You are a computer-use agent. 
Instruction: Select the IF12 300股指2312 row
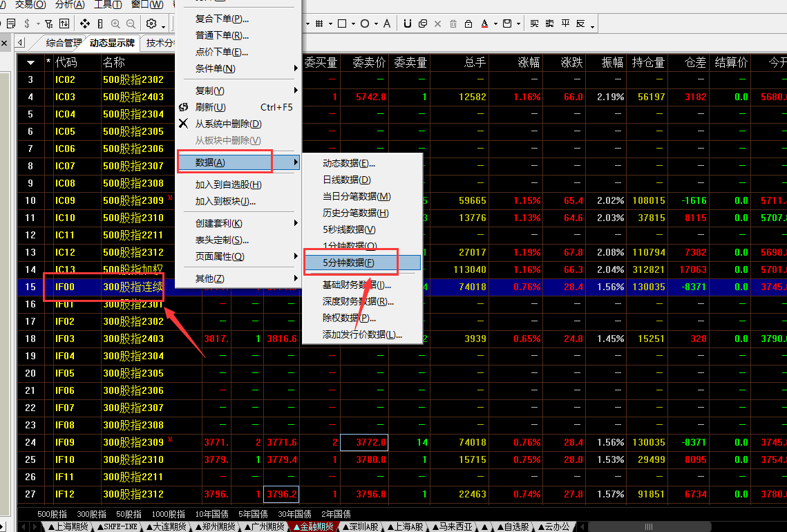(133, 494)
